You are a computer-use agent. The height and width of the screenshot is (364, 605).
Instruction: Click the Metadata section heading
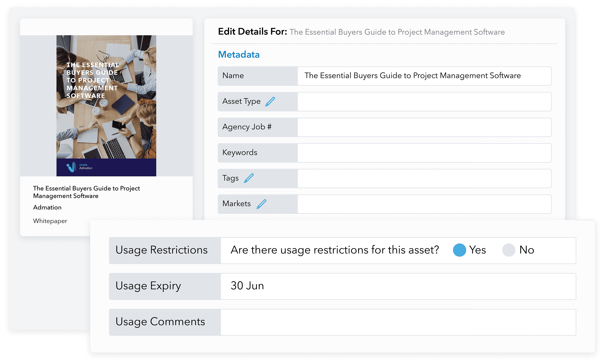(x=238, y=54)
